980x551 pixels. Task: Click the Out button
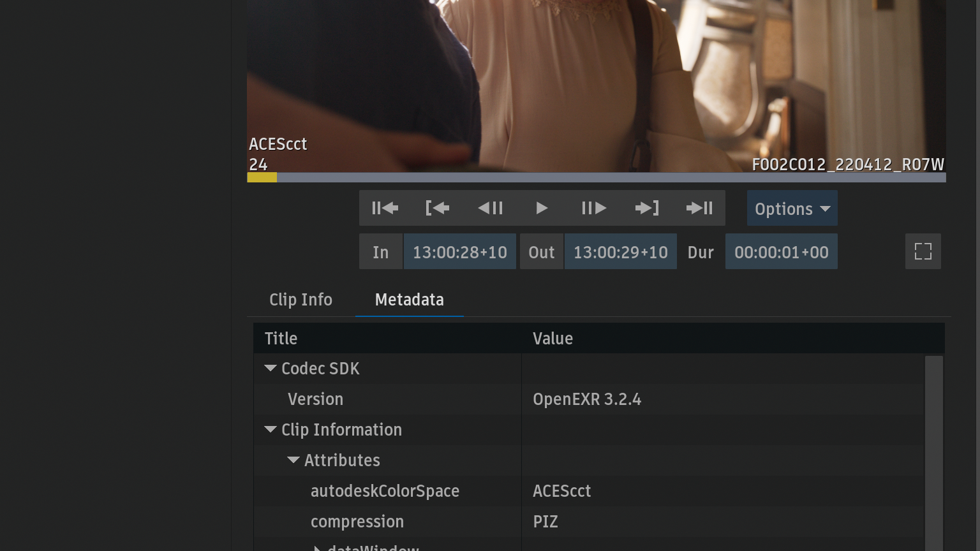(x=541, y=252)
